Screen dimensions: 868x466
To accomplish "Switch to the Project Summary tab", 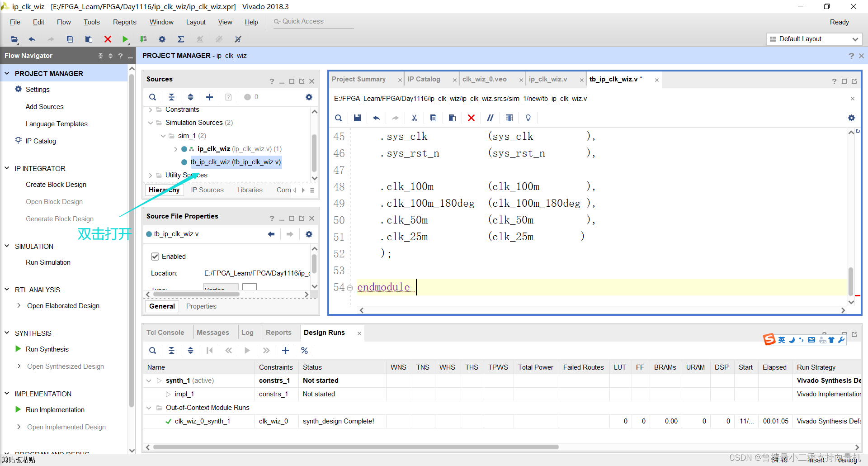I will click(359, 79).
